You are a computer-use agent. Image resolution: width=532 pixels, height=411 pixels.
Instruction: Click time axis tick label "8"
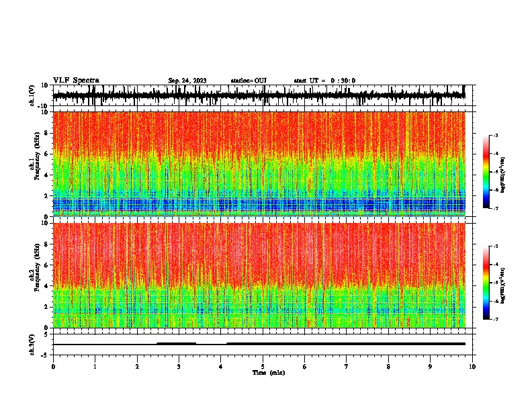pos(388,367)
